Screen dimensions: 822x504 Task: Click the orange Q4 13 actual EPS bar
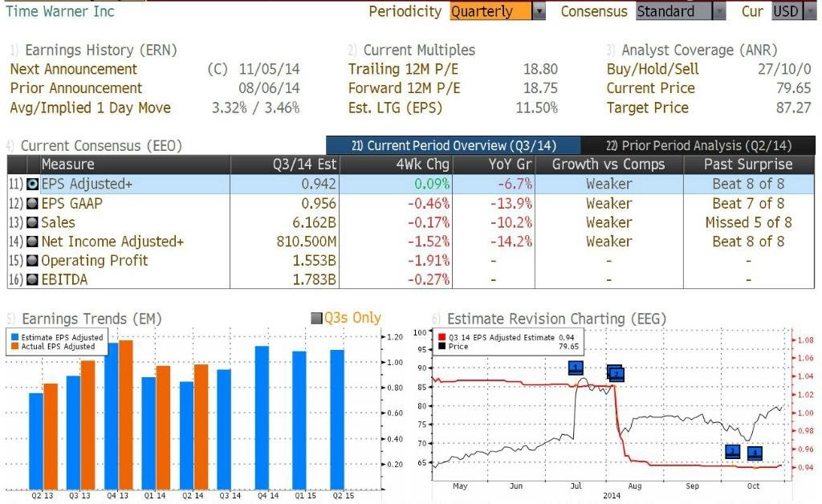pyautogui.click(x=126, y=414)
